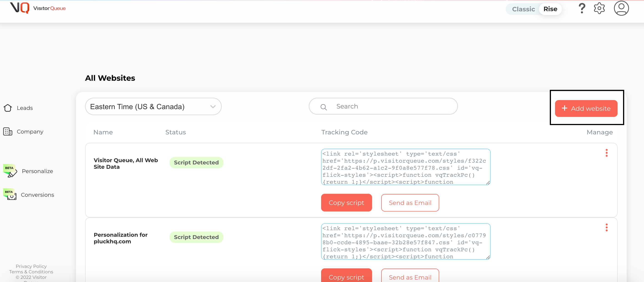The height and width of the screenshot is (282, 644).
Task: Open the help question mark icon
Action: pos(582,8)
